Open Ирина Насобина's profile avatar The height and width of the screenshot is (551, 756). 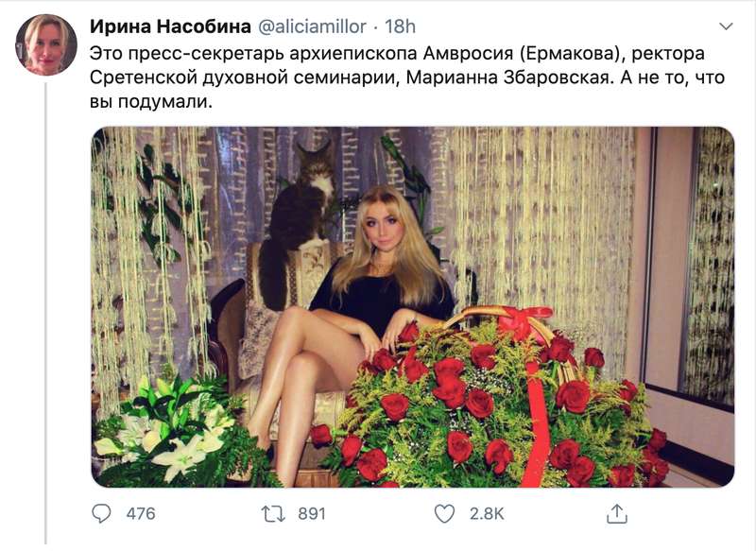[46, 44]
